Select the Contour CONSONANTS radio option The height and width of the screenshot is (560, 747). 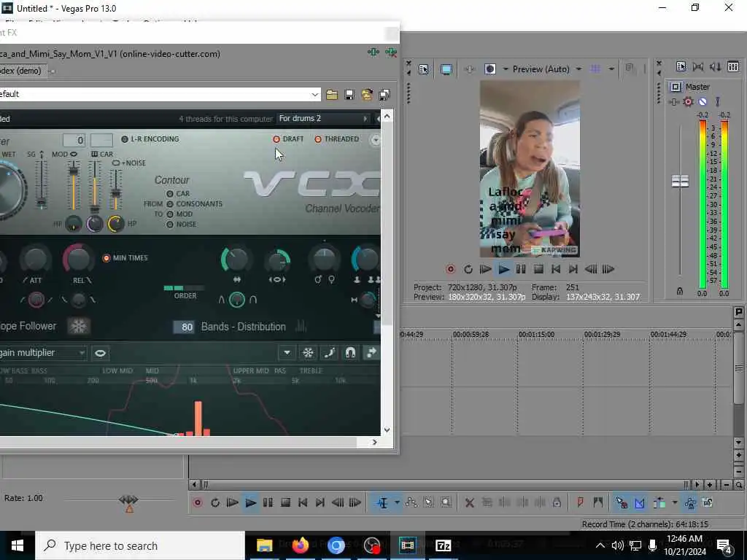tap(194, 204)
